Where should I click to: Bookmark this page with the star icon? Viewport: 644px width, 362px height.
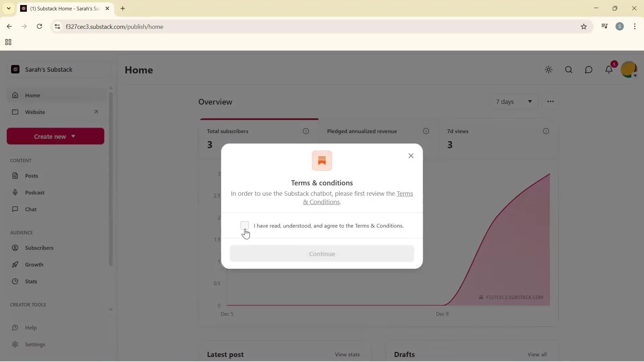pos(584,26)
